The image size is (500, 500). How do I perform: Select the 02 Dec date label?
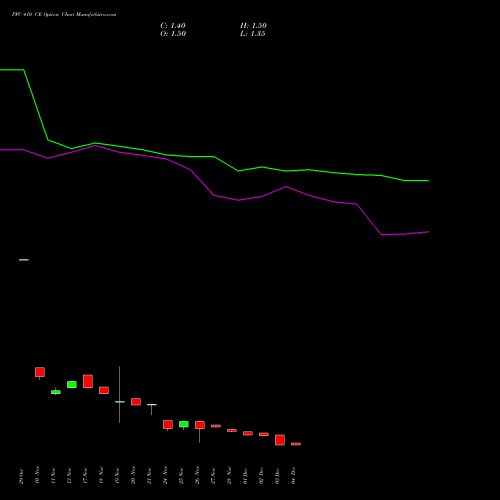(x=261, y=476)
